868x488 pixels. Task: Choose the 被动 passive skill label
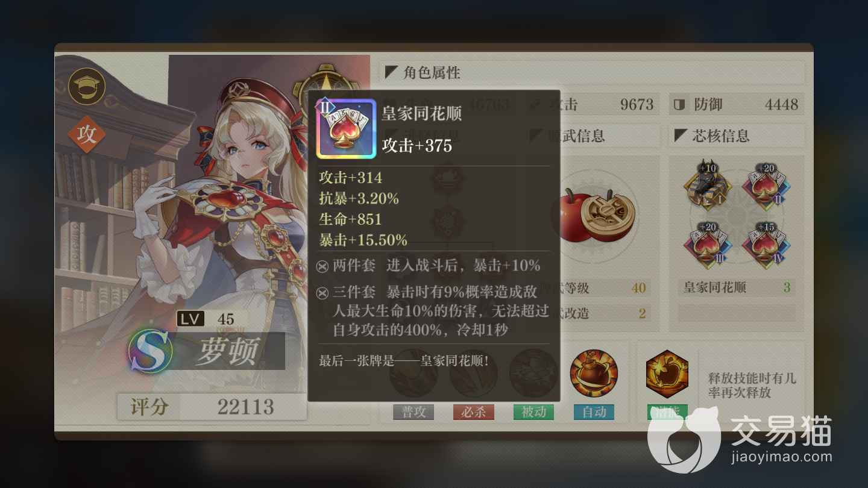pyautogui.click(x=533, y=412)
